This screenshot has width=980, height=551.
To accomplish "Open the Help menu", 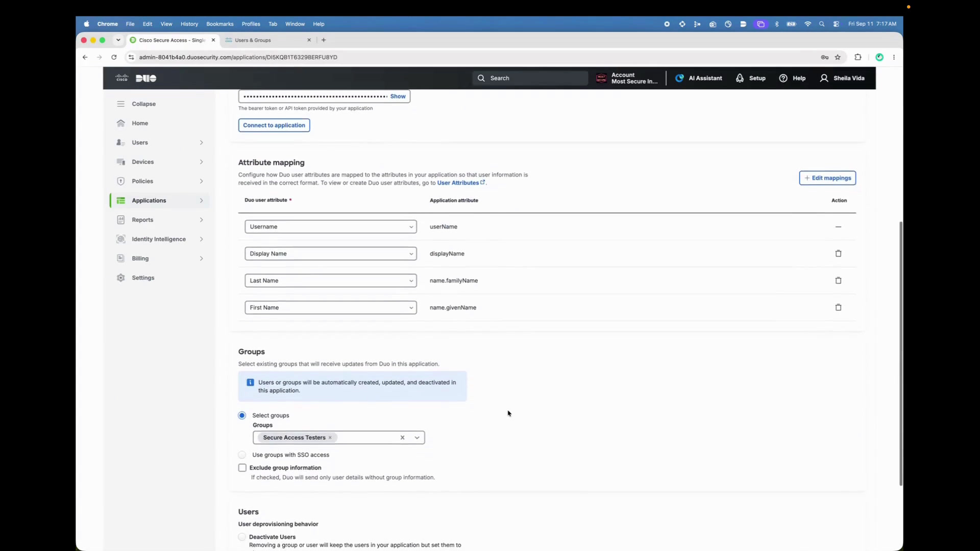I will coord(792,78).
